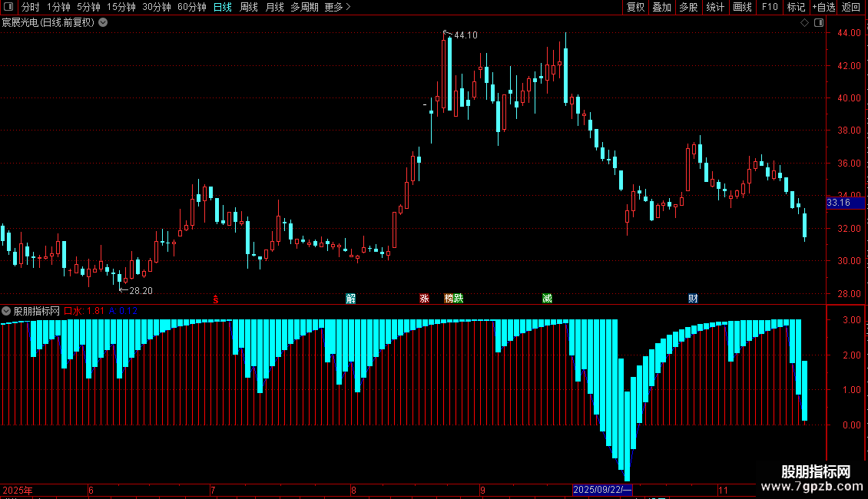Click the 减 event marker icon

click(x=547, y=299)
